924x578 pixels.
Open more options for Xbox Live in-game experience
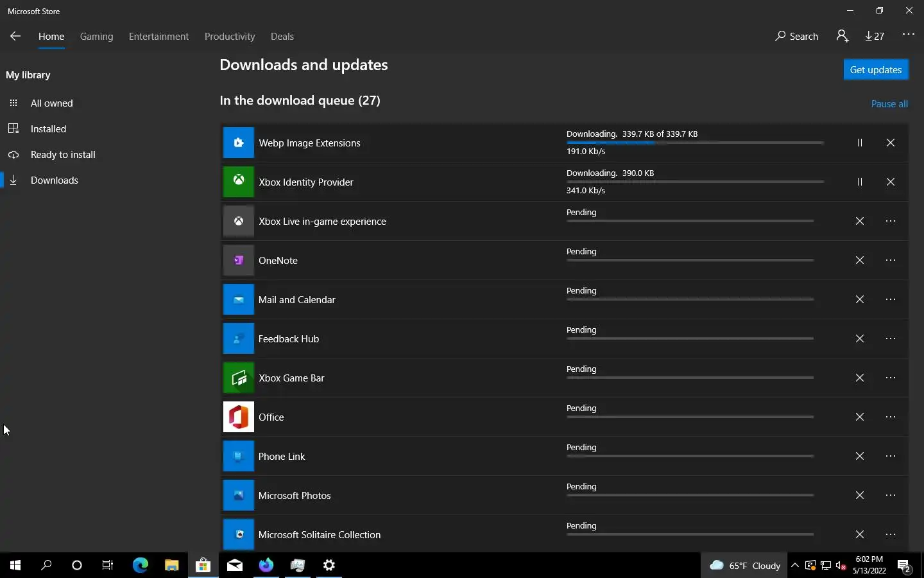[891, 221]
